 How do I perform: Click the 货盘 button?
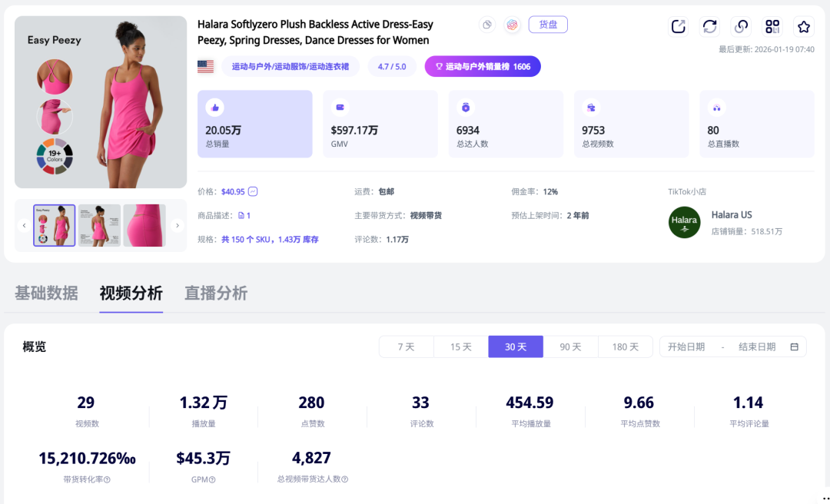(547, 24)
